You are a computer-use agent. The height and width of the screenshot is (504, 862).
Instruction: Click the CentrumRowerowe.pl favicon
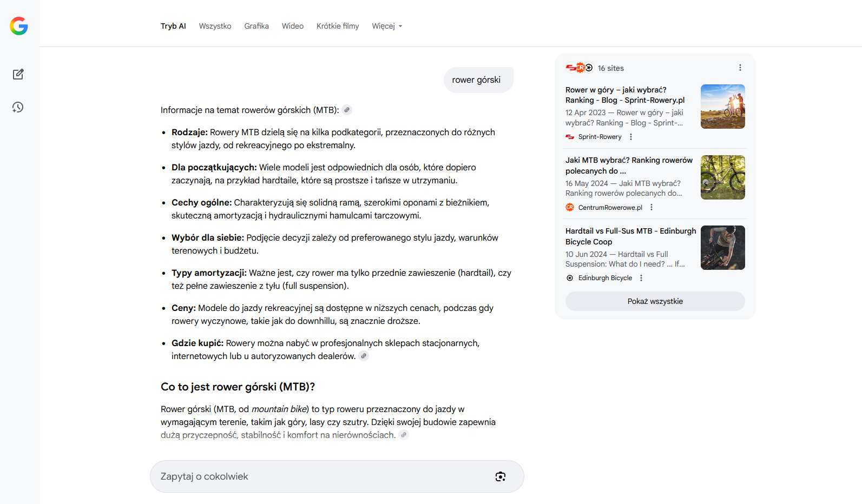(570, 207)
